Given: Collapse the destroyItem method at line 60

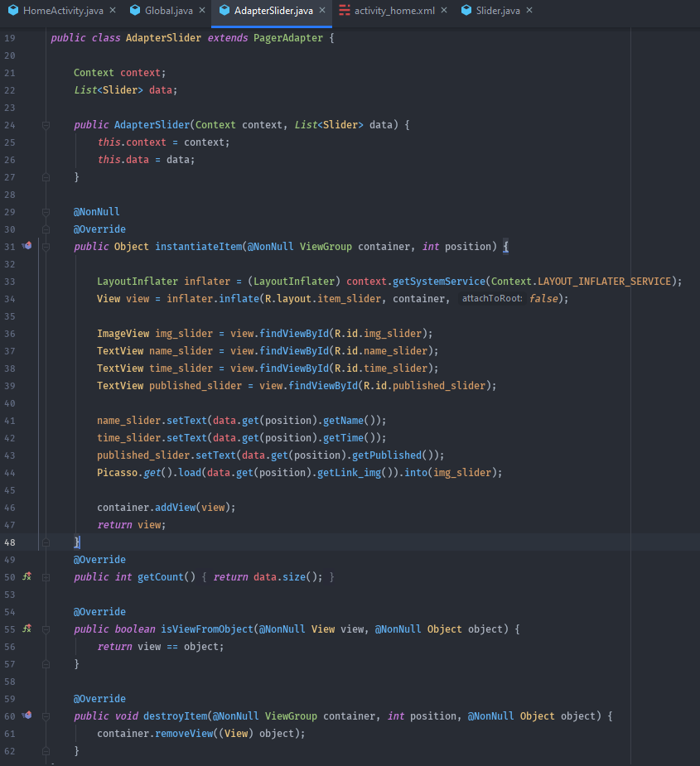Looking at the screenshot, I should (x=46, y=716).
